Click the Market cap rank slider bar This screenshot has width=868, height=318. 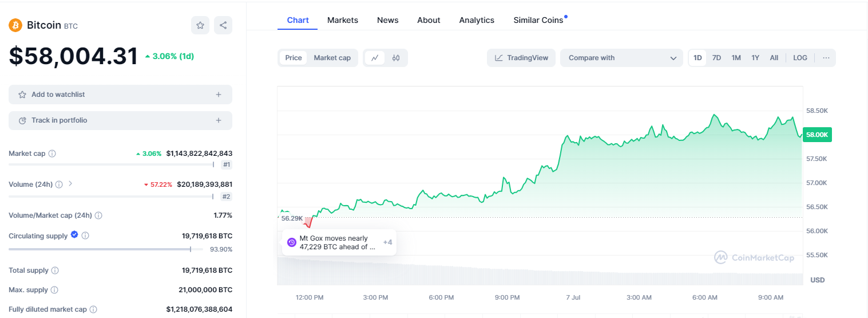click(112, 164)
